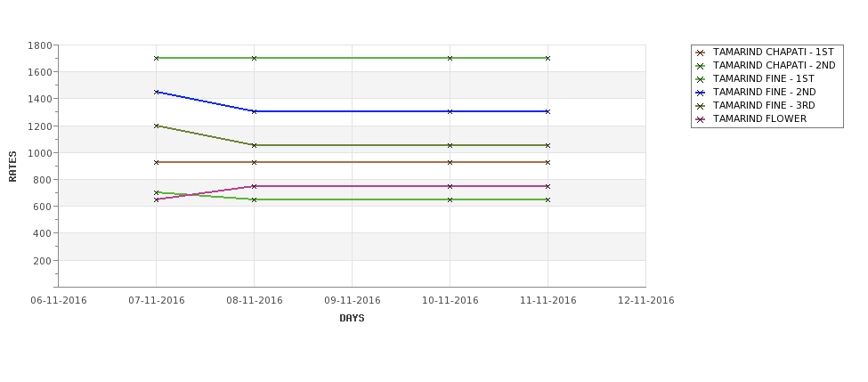Click TAMARIND CHAPATI - 2ND legend marker
Viewport: 868px width, 382px height.
[x=701, y=67]
